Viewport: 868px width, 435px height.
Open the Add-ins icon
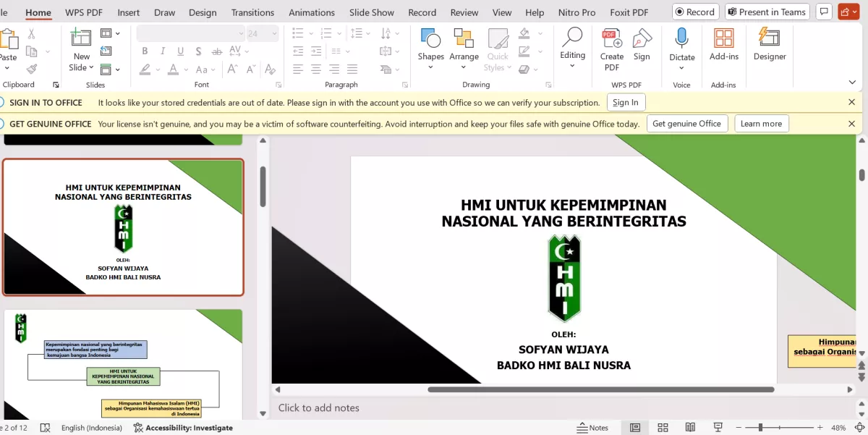[x=724, y=38]
